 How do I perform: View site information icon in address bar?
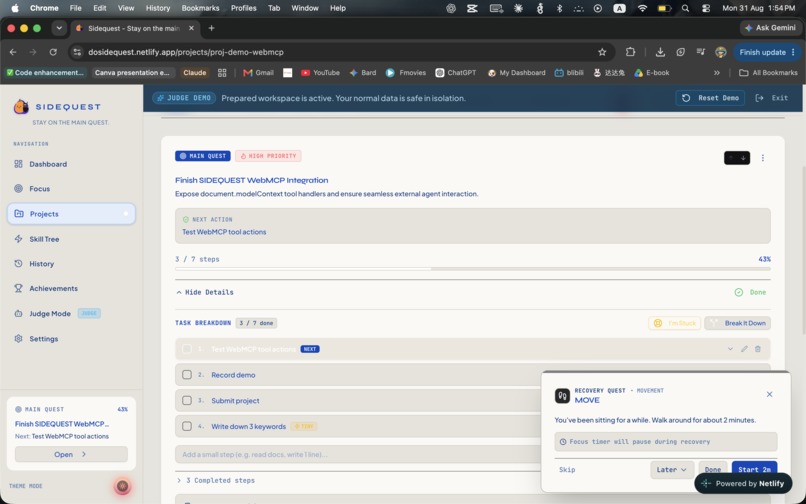[77, 52]
